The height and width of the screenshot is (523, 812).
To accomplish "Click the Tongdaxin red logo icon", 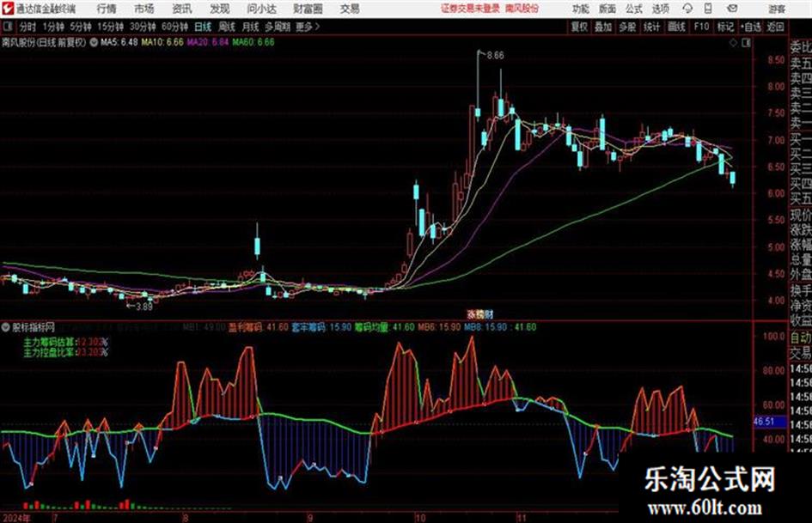I will [7, 9].
